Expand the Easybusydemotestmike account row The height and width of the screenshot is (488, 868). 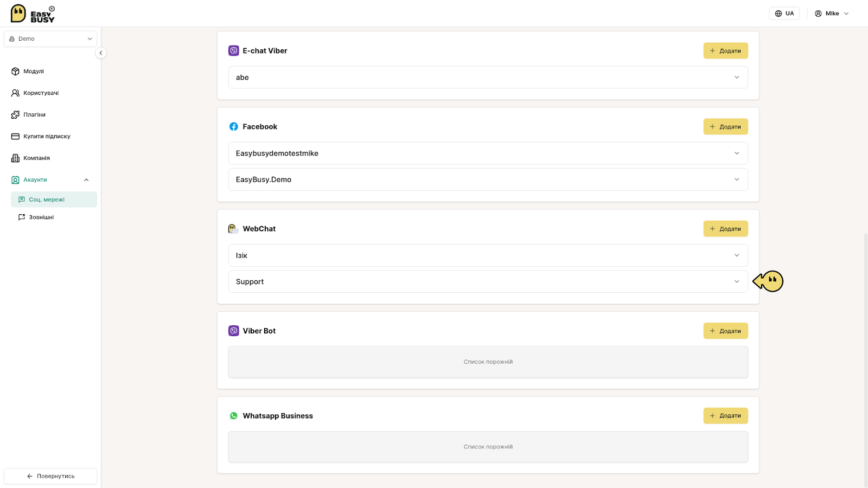click(488, 153)
